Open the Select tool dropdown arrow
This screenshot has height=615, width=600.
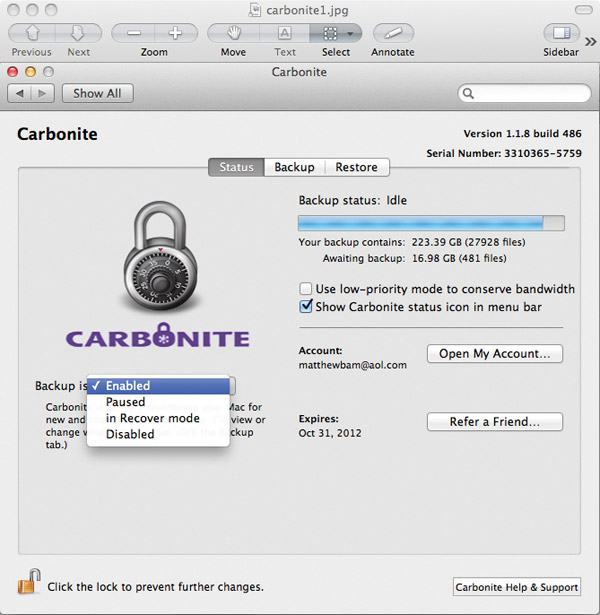click(351, 34)
